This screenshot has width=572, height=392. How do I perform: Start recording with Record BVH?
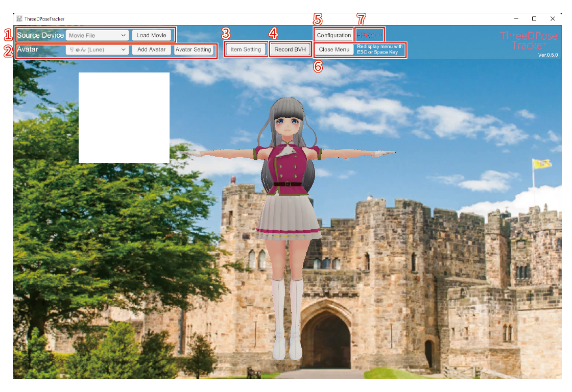click(x=290, y=50)
